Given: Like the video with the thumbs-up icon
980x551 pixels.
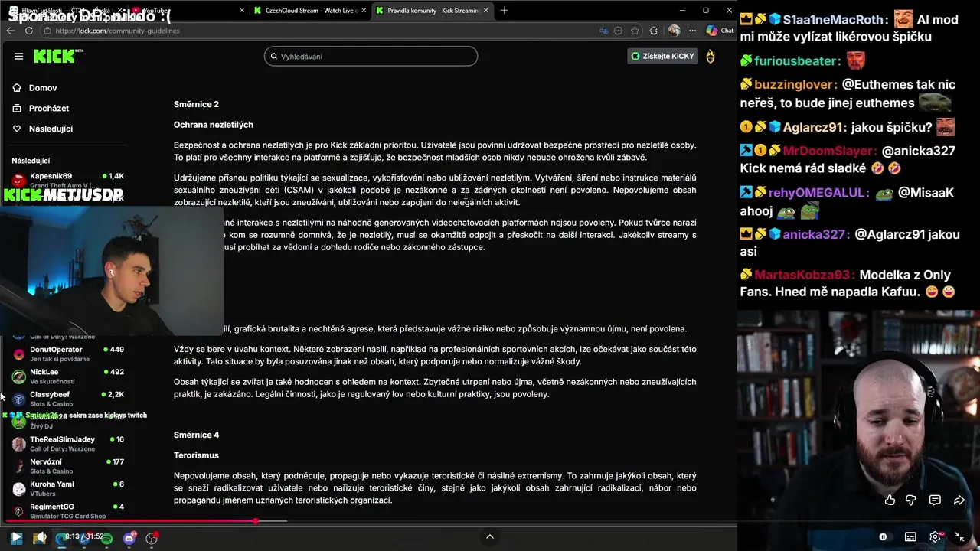Looking at the screenshot, I should 890,500.
